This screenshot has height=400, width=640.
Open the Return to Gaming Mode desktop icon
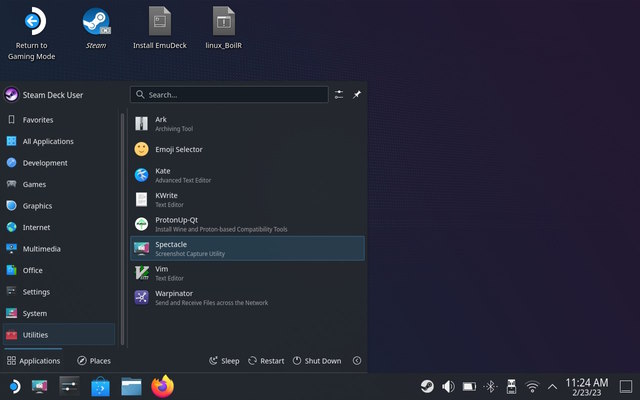(32, 33)
